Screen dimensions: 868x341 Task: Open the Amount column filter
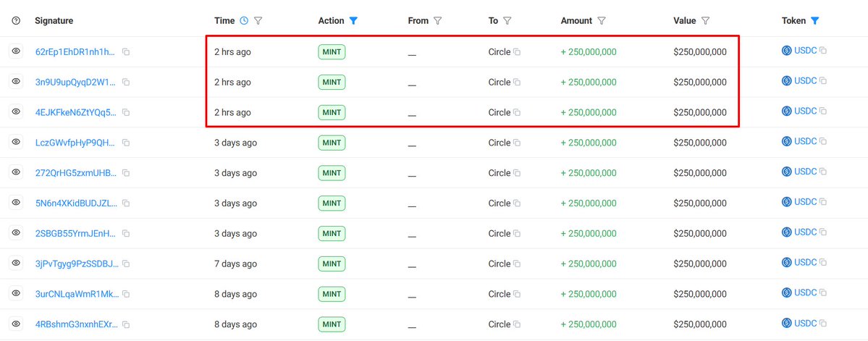[602, 21]
